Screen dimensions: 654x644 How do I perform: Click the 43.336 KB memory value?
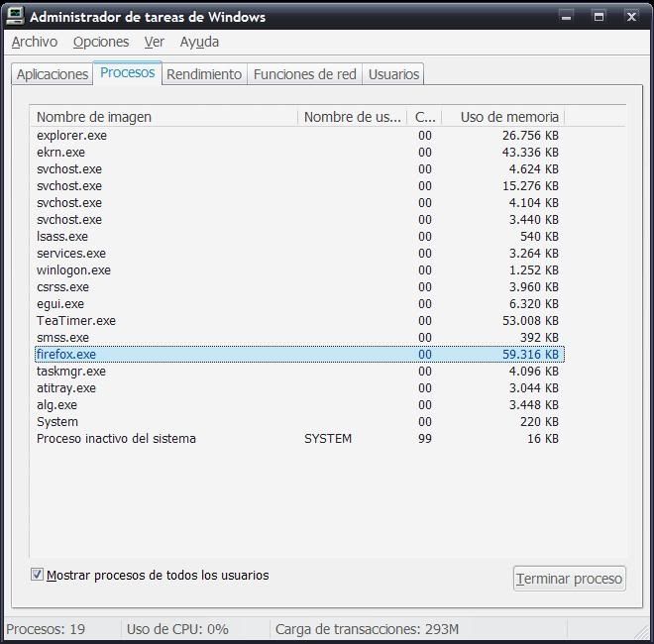point(530,153)
